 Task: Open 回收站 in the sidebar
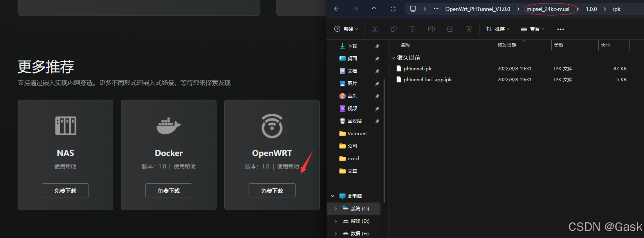[x=355, y=121]
